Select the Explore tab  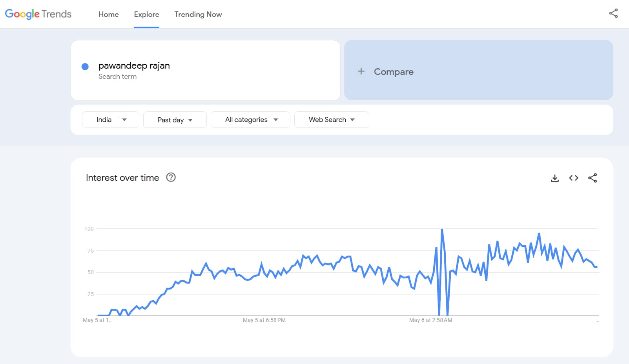pos(146,14)
